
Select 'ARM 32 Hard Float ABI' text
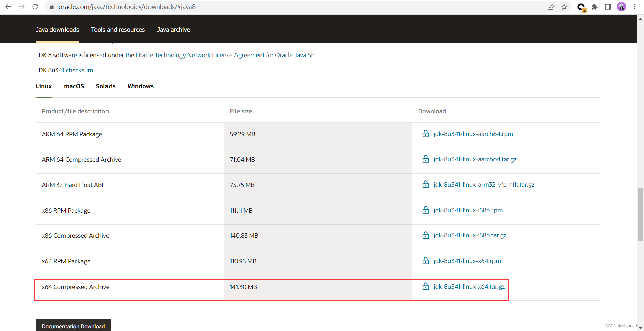(x=73, y=185)
